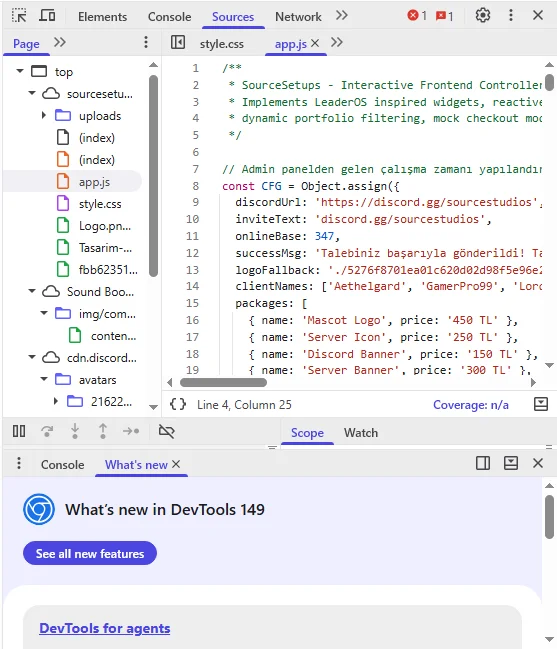557x649 pixels.
Task: Show more navigator tabs beside Page
Action: pos(60,42)
